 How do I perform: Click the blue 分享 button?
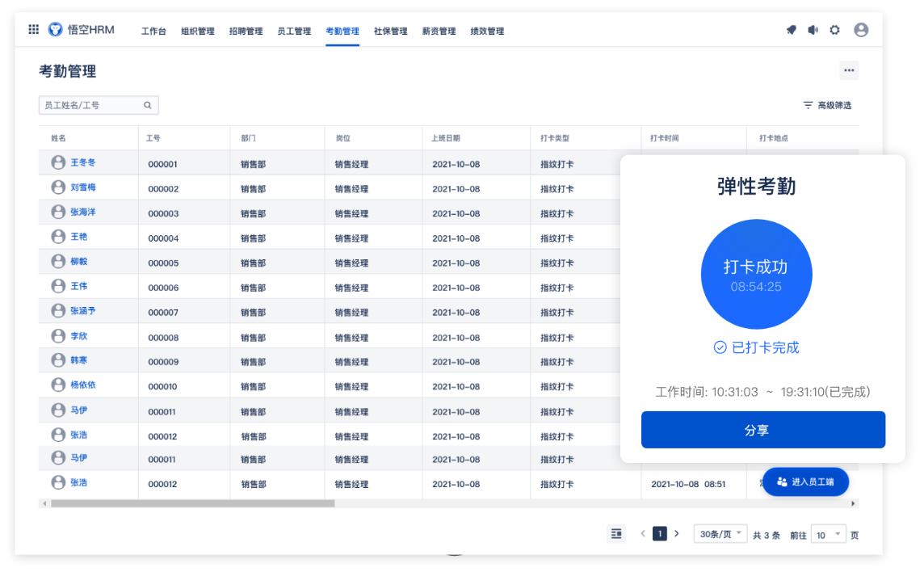tap(762, 430)
